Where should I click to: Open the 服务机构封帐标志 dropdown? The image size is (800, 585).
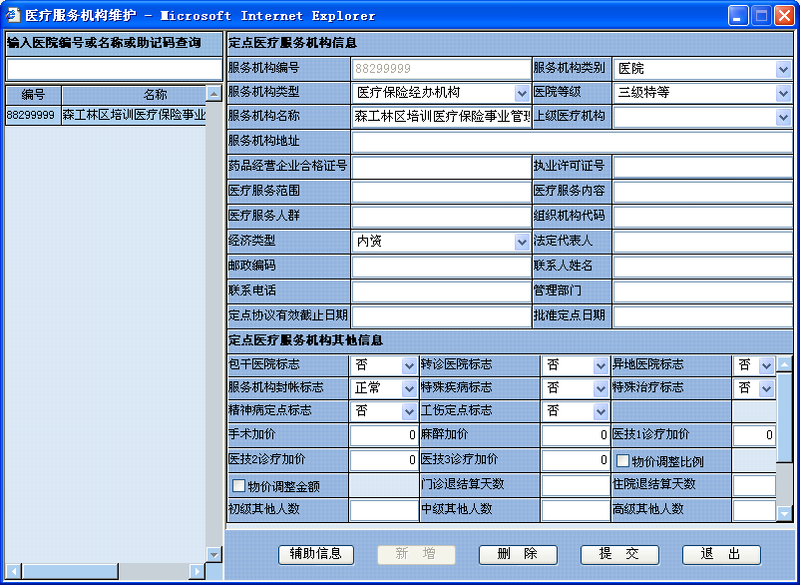[x=409, y=388]
